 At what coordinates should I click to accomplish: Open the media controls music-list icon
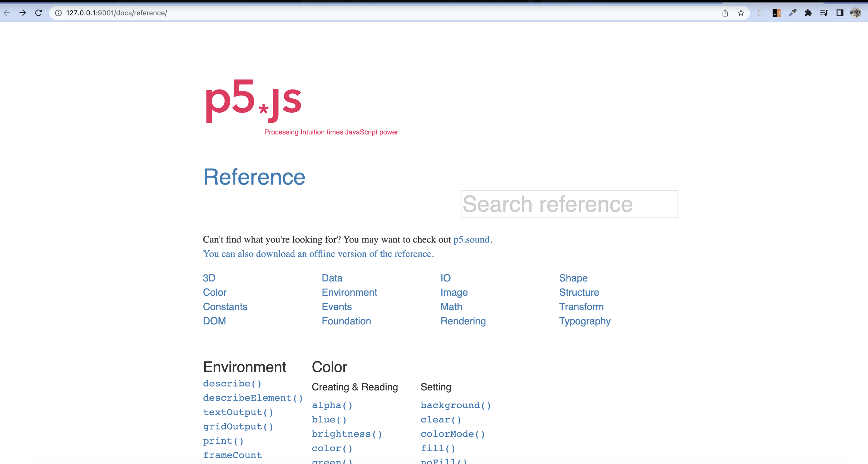(x=824, y=13)
